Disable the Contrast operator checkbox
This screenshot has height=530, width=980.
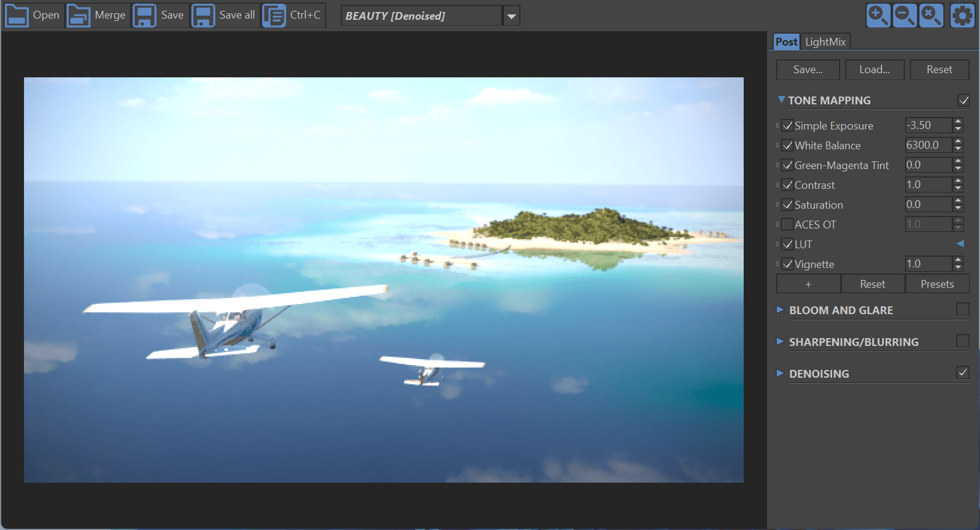coord(787,185)
